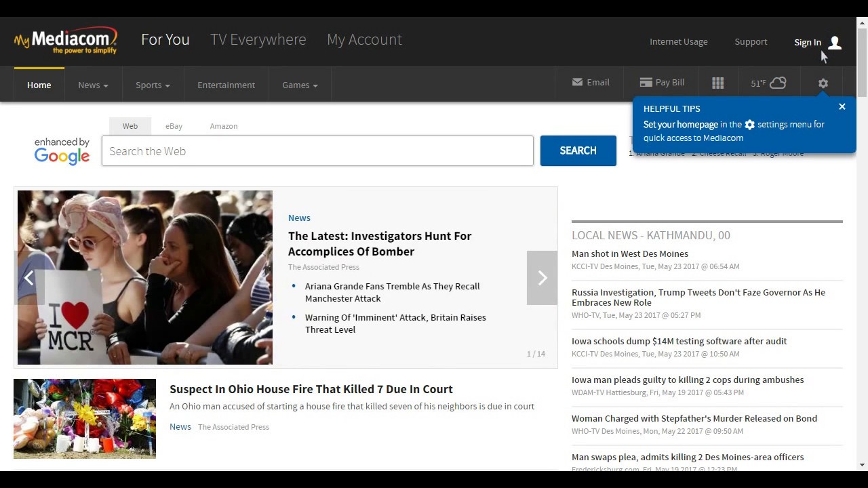Open headline Investigators Hunt For Accomplices Of Bomber
The width and height of the screenshot is (868, 488).
pos(380,243)
